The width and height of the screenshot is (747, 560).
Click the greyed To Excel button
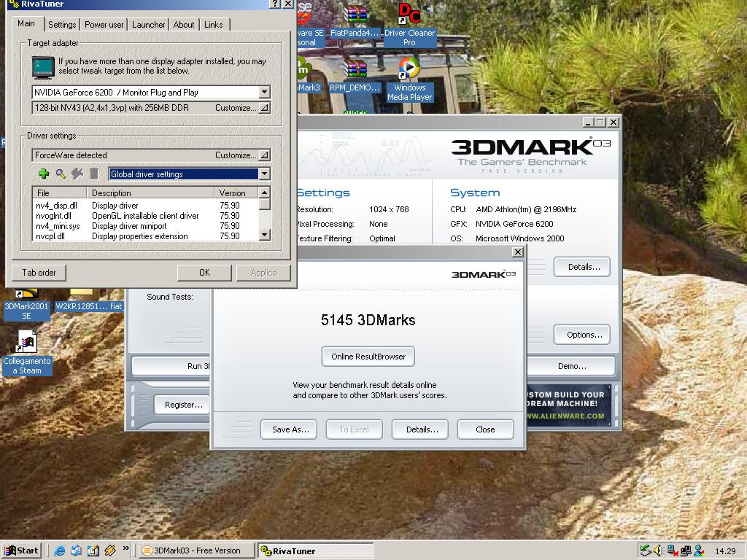pyautogui.click(x=354, y=429)
